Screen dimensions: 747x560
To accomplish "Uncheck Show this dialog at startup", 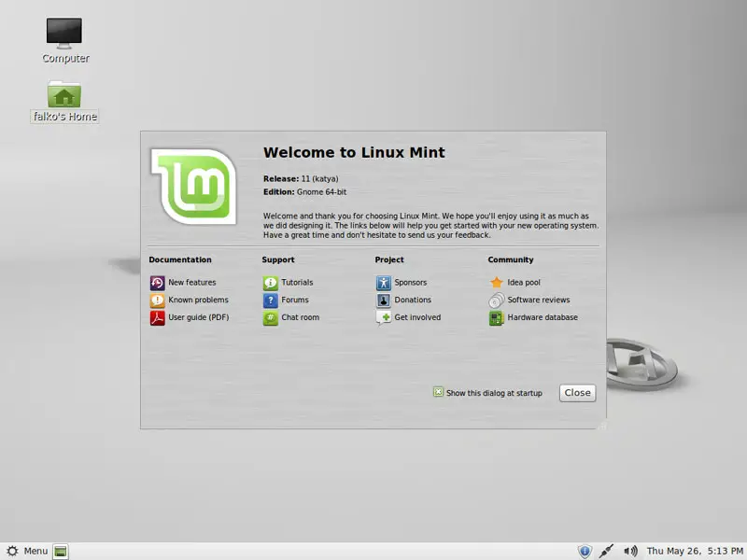I will click(x=438, y=392).
